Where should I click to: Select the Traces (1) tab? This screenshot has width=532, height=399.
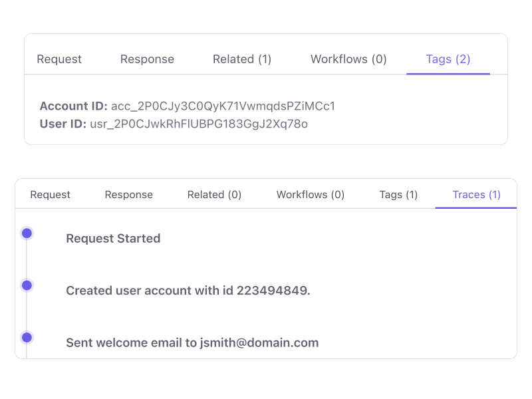[x=476, y=195]
